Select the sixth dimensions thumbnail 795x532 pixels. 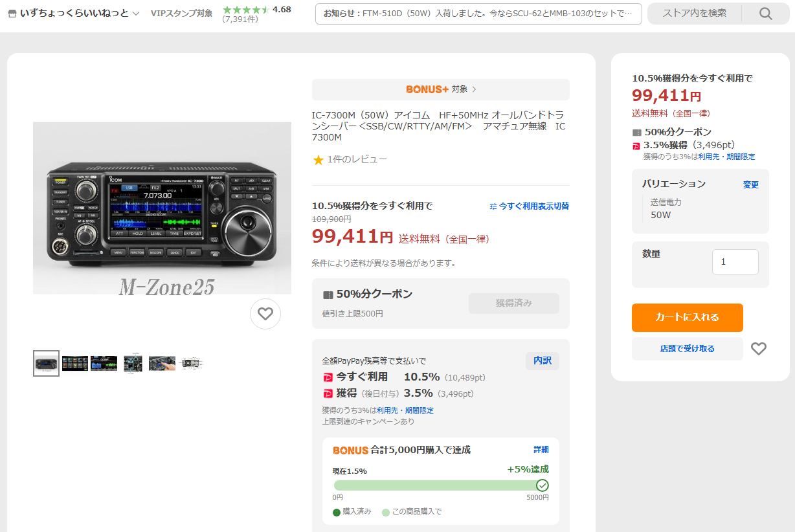(192, 363)
